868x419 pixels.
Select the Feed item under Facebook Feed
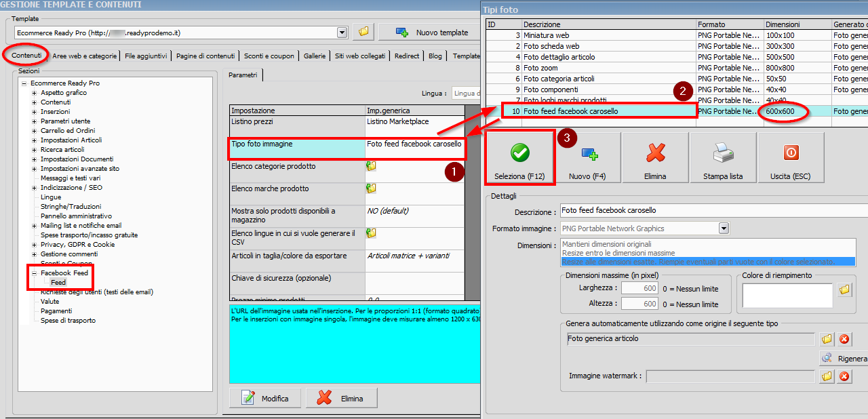pyautogui.click(x=58, y=283)
